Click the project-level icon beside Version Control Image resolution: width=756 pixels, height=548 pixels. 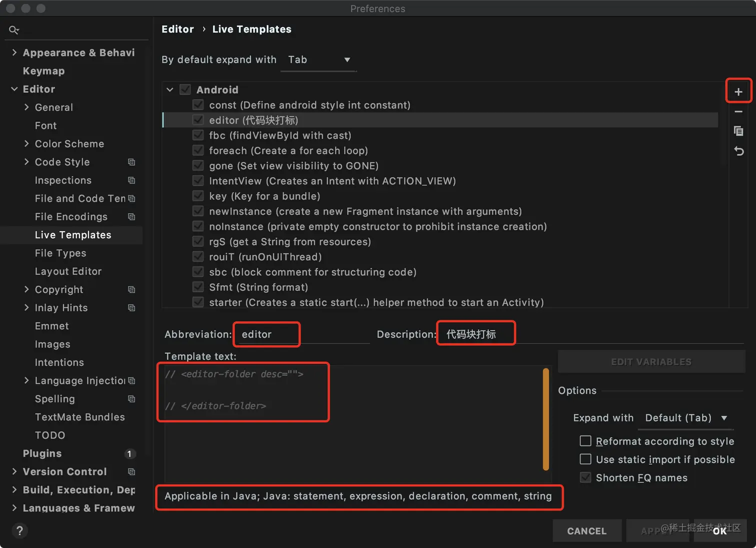(x=131, y=471)
